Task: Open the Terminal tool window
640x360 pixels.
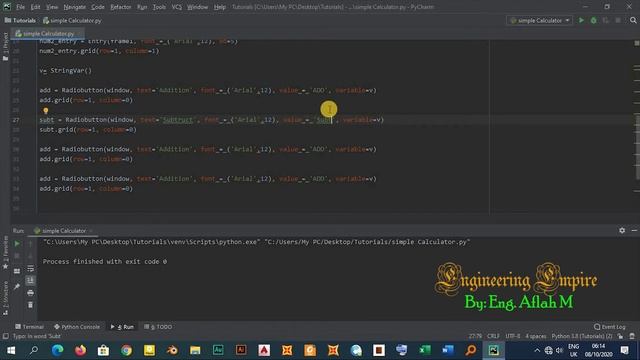Action: pyautogui.click(x=29, y=327)
